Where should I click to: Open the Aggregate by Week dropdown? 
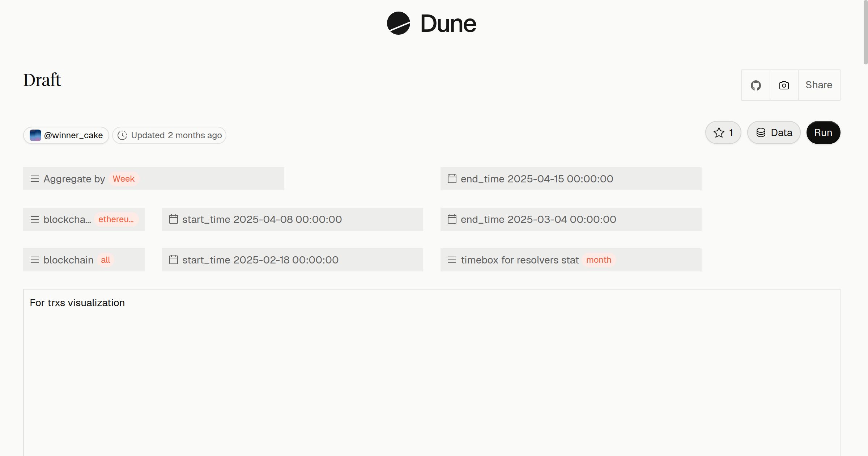(x=154, y=179)
